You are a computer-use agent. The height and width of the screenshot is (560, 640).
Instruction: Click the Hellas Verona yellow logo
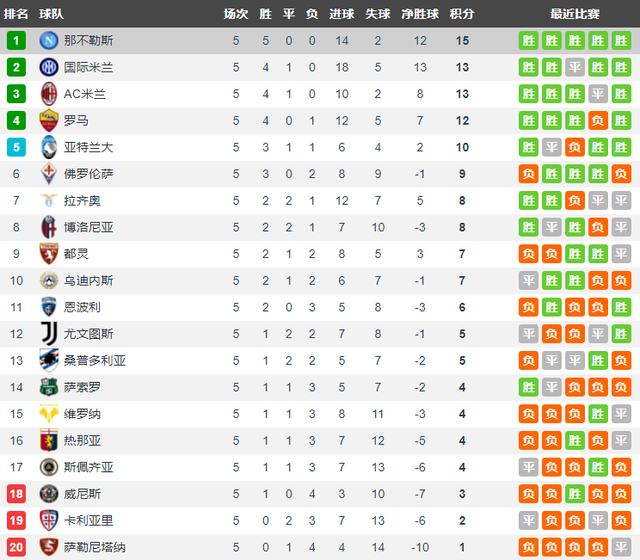(49, 413)
